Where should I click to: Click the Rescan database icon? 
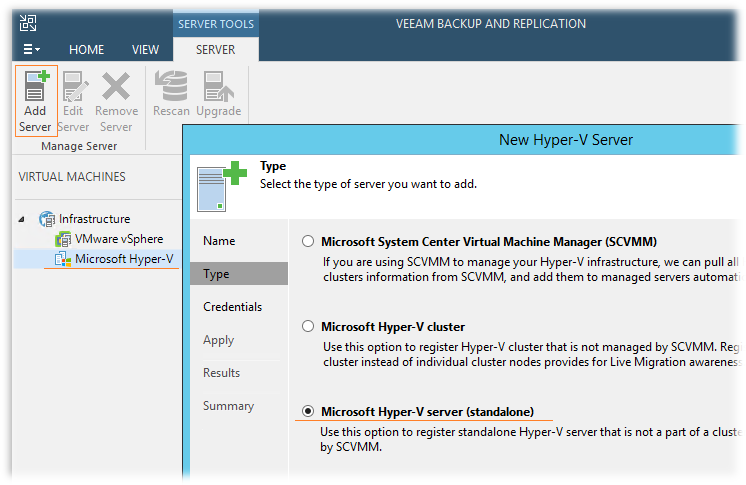[171, 86]
